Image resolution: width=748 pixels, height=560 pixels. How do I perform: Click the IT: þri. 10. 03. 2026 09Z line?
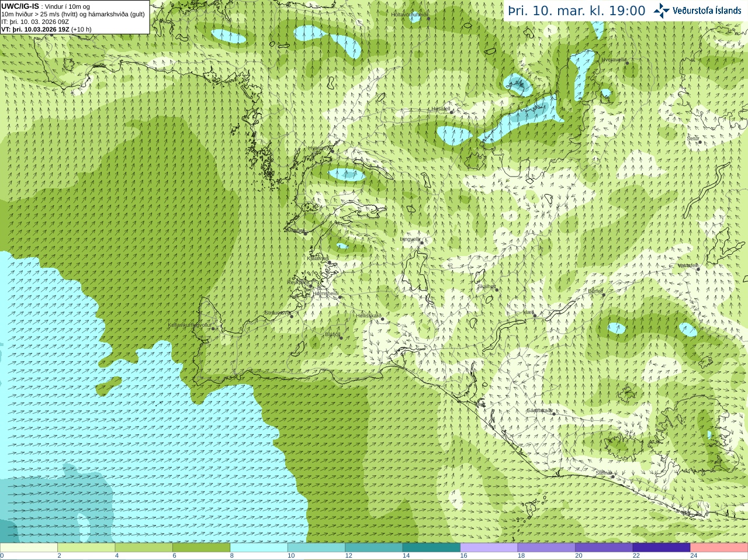[35, 22]
